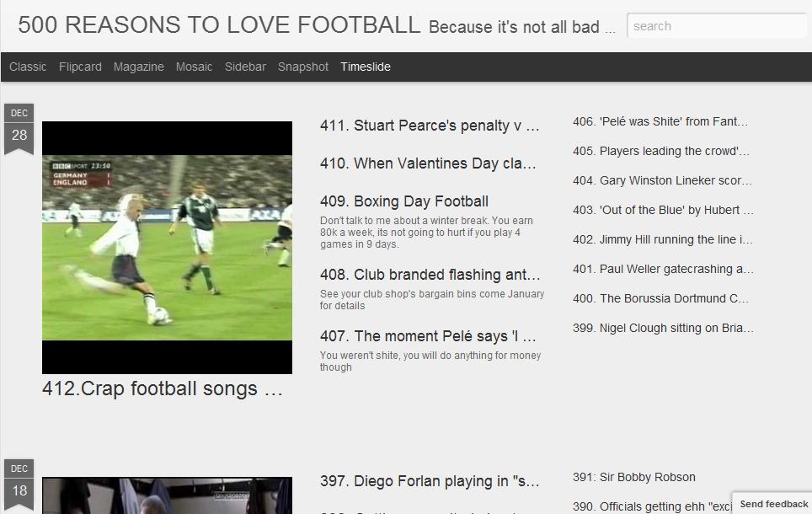Click the Dec 28 date ribbon marker
The height and width of the screenshot is (514, 812).
pyautogui.click(x=19, y=129)
